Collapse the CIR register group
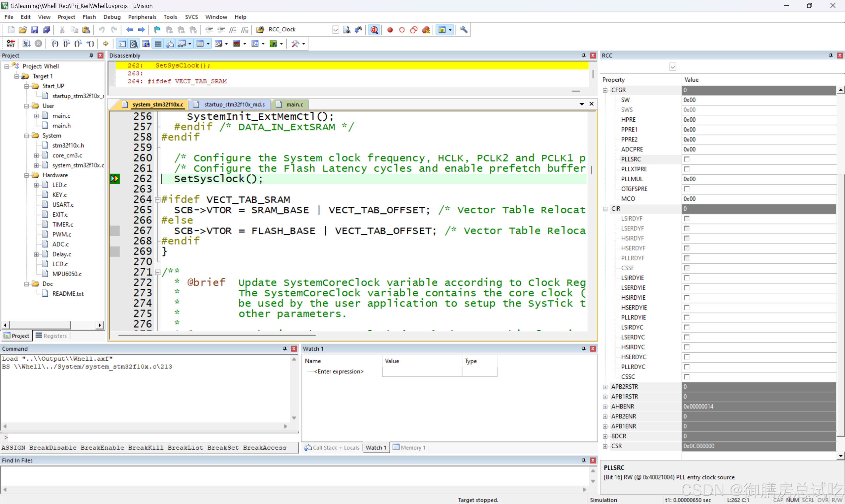Image resolution: width=845 pixels, height=504 pixels. (x=605, y=209)
